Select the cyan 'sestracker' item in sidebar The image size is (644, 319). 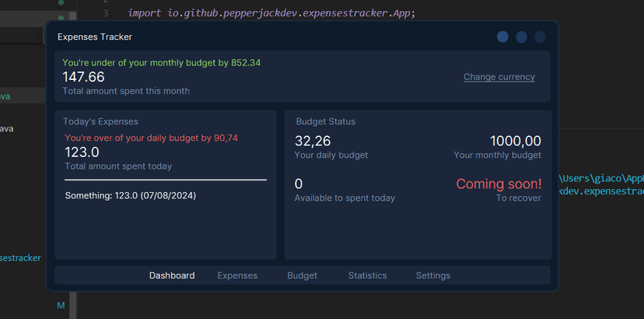[20, 258]
